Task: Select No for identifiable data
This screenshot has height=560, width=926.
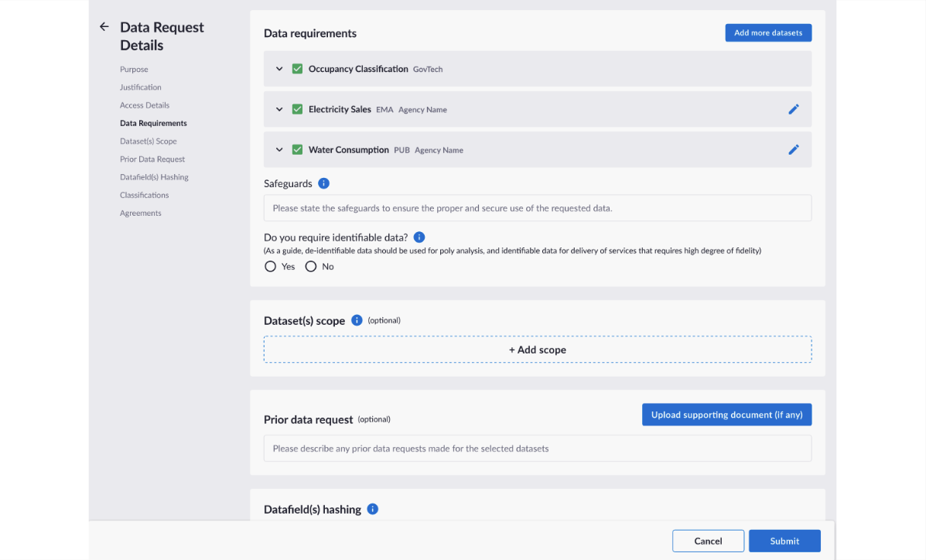Action: pyautogui.click(x=311, y=266)
